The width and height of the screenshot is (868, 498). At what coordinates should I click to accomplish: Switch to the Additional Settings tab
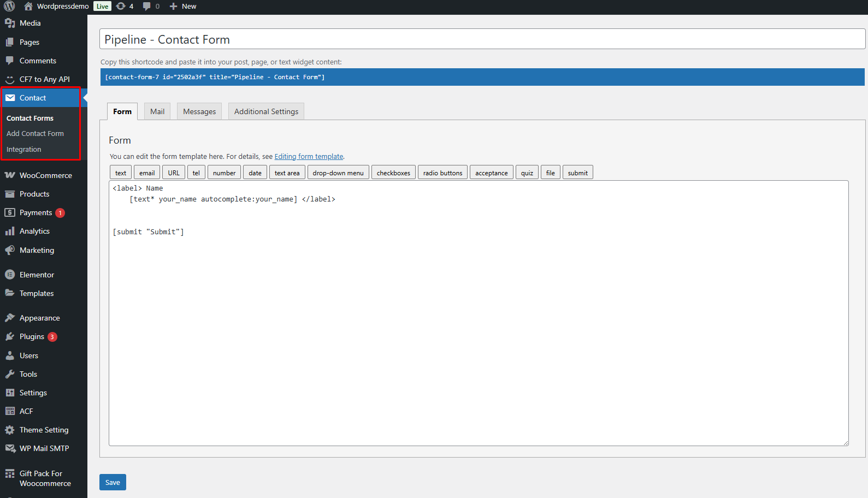click(266, 111)
